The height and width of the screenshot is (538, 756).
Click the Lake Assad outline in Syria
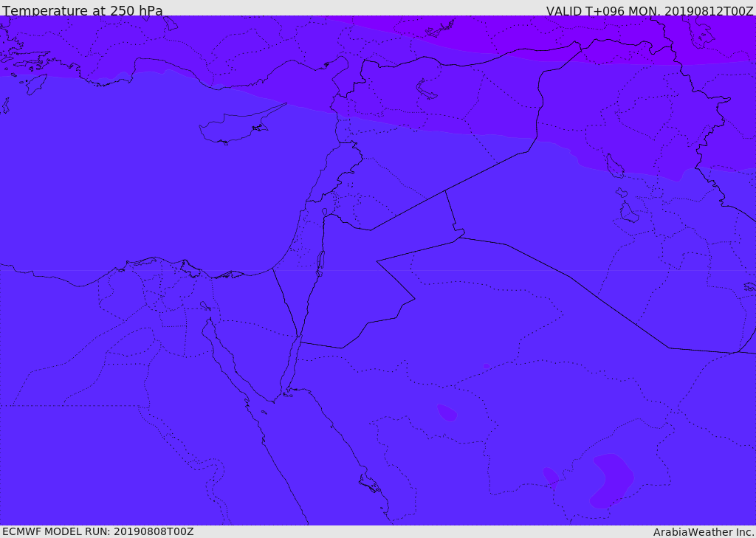click(426, 89)
